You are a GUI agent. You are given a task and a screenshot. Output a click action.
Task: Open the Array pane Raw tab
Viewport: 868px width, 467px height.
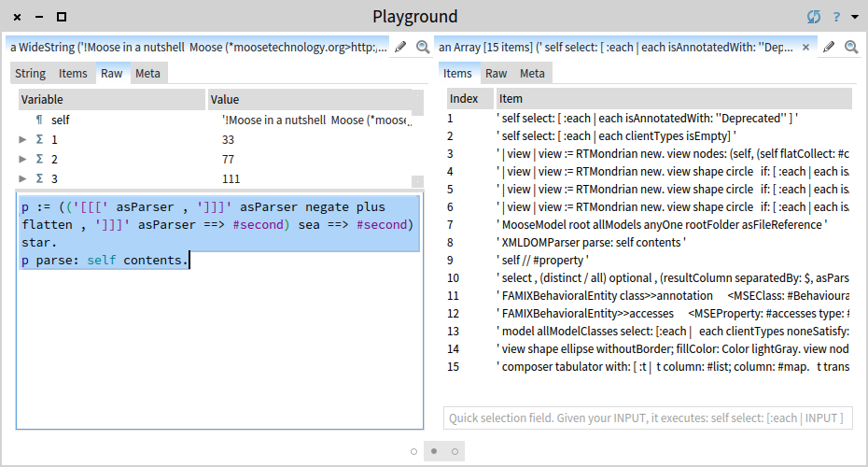click(x=497, y=73)
